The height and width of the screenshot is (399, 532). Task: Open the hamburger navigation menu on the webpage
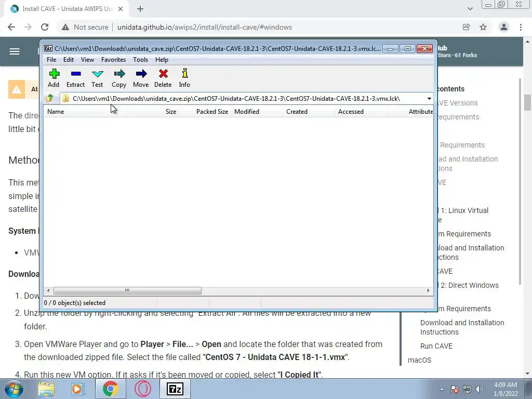(x=15, y=51)
